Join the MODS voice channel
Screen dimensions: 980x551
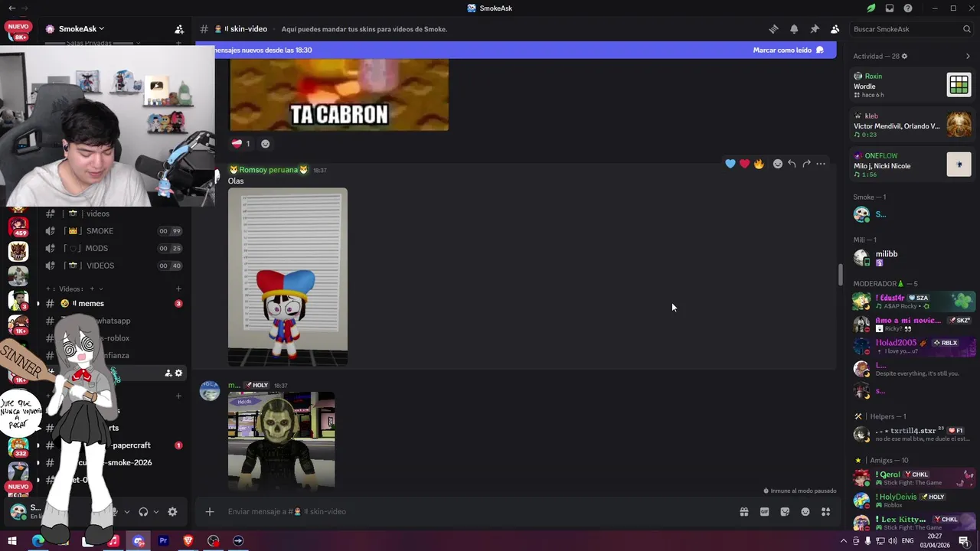tap(115, 248)
